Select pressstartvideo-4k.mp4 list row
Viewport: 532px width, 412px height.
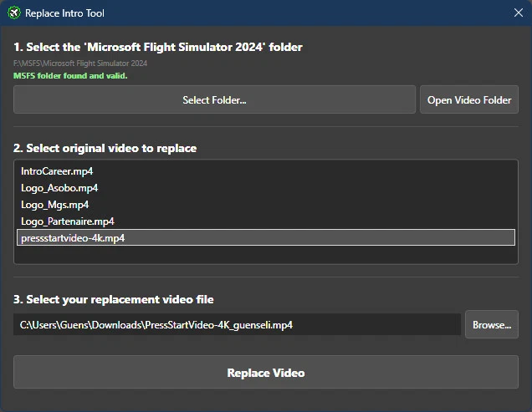coord(266,237)
